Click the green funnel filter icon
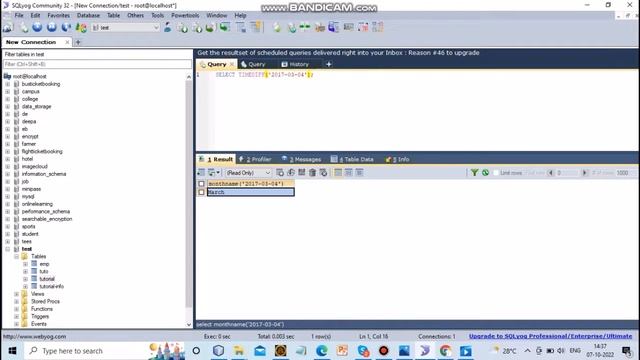640x360 pixels. 474,173
